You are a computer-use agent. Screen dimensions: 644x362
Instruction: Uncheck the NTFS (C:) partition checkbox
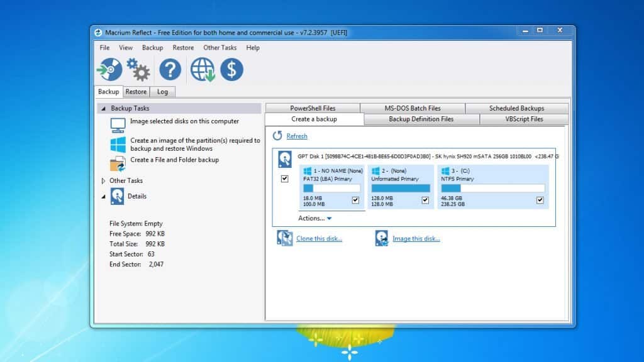pyautogui.click(x=540, y=200)
